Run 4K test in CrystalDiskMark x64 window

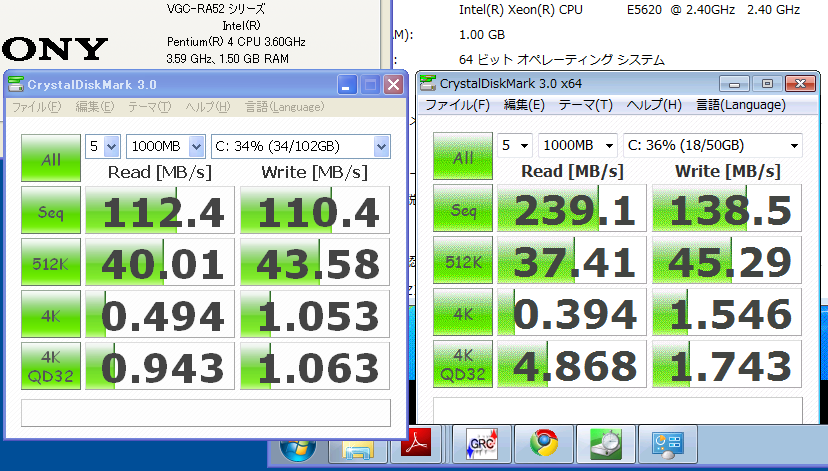pos(463,312)
